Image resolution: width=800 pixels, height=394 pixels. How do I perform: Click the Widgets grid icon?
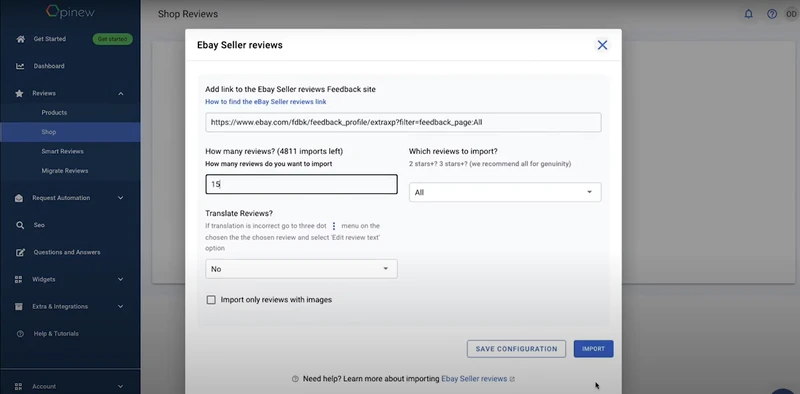click(x=19, y=280)
